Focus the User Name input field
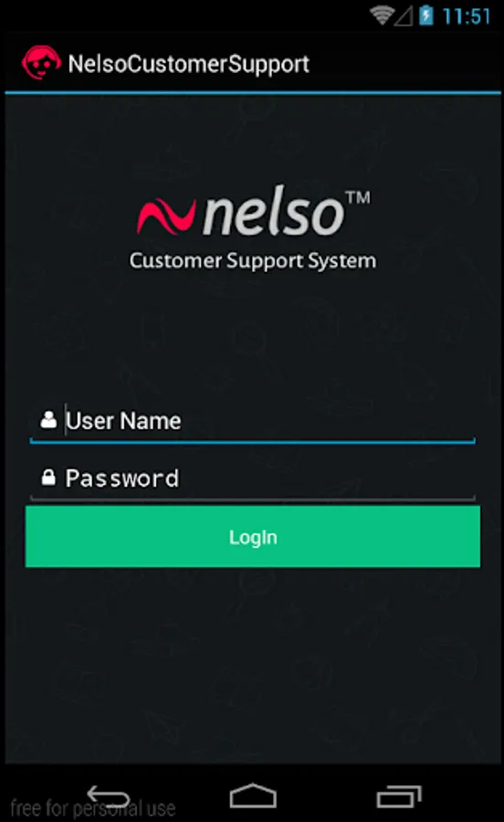This screenshot has height=822, width=504. (x=253, y=421)
